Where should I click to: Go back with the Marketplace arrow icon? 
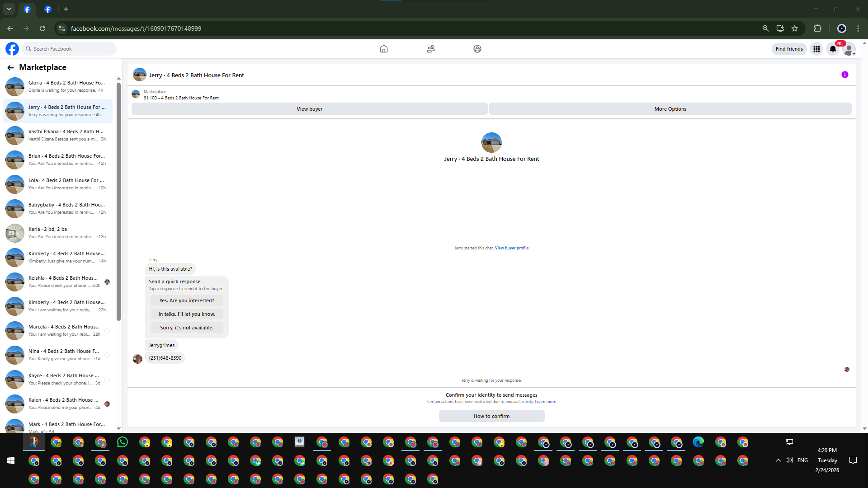point(10,68)
